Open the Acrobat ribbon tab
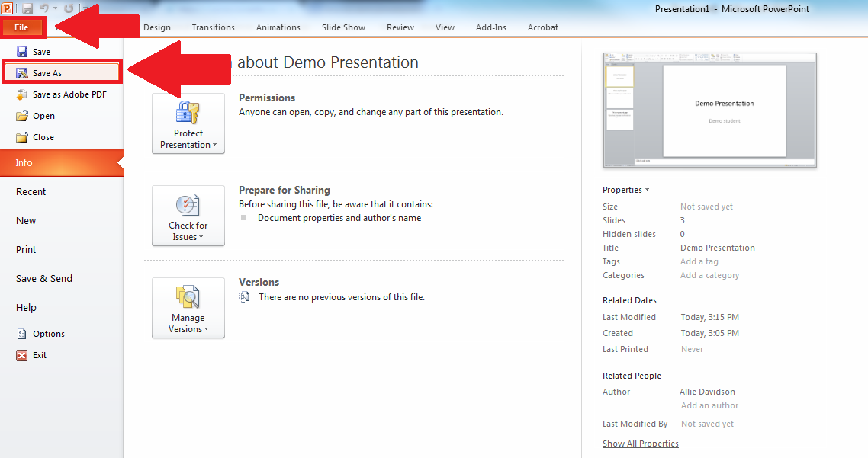This screenshot has width=868, height=458. [x=542, y=27]
